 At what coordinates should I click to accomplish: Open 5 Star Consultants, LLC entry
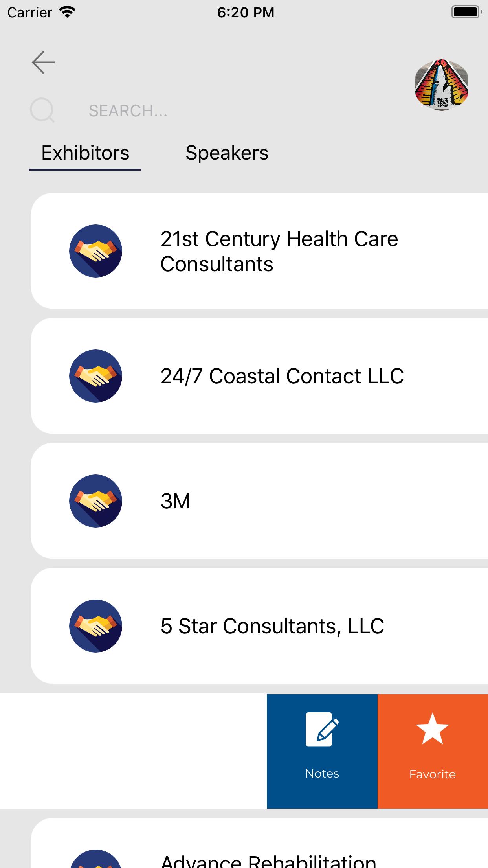[272, 626]
